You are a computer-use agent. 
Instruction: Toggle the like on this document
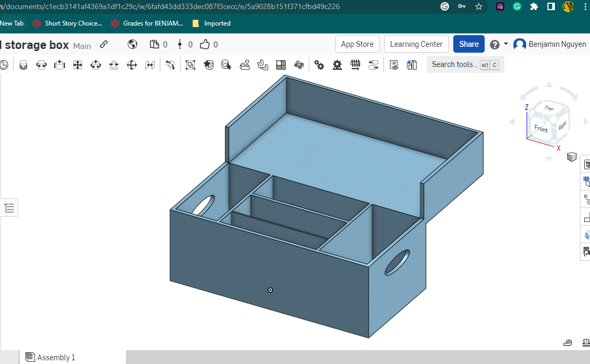pyautogui.click(x=204, y=44)
